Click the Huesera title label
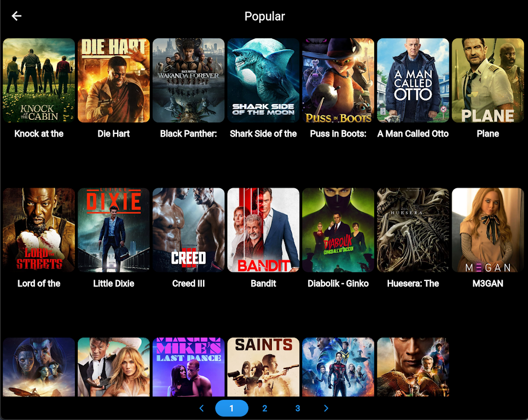Image resolution: width=528 pixels, height=420 pixels. (x=413, y=283)
